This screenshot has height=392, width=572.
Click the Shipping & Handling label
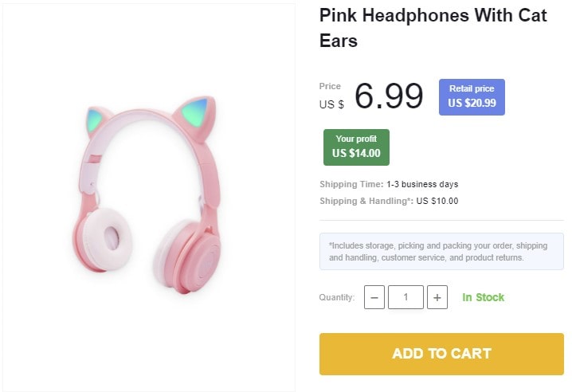click(366, 201)
